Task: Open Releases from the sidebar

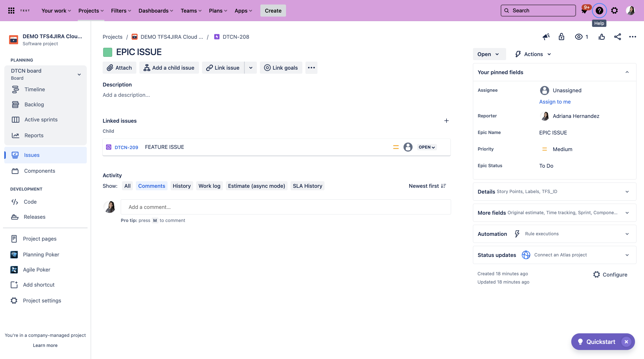Action: (x=34, y=217)
